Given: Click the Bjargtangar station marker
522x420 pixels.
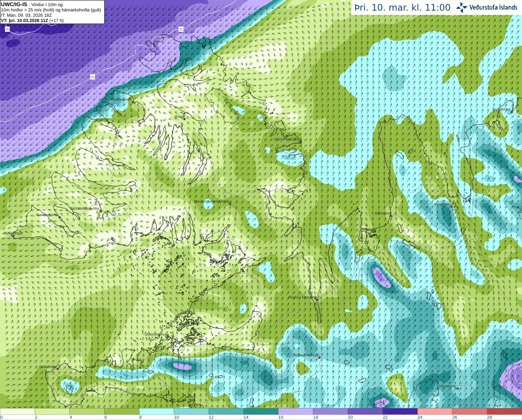Looking at the screenshot, I should pos(13,236).
